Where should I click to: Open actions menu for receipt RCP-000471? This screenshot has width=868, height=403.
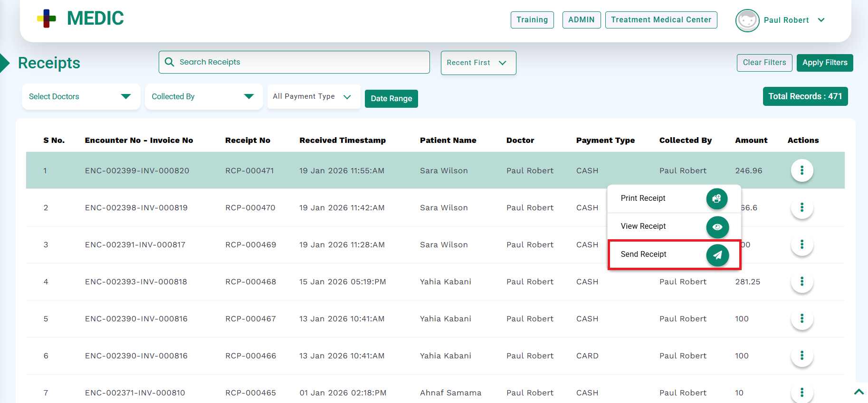(801, 170)
